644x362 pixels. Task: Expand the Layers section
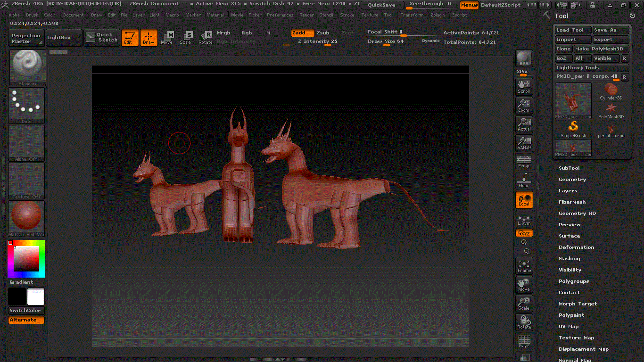tap(568, 190)
